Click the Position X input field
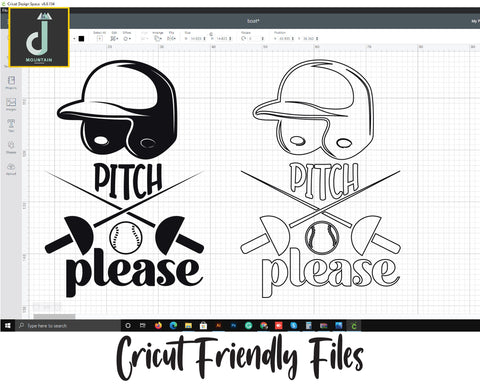 coord(285,39)
